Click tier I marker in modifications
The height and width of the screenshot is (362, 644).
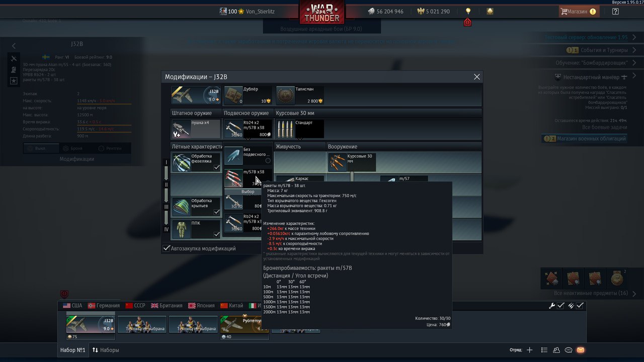tap(166, 162)
